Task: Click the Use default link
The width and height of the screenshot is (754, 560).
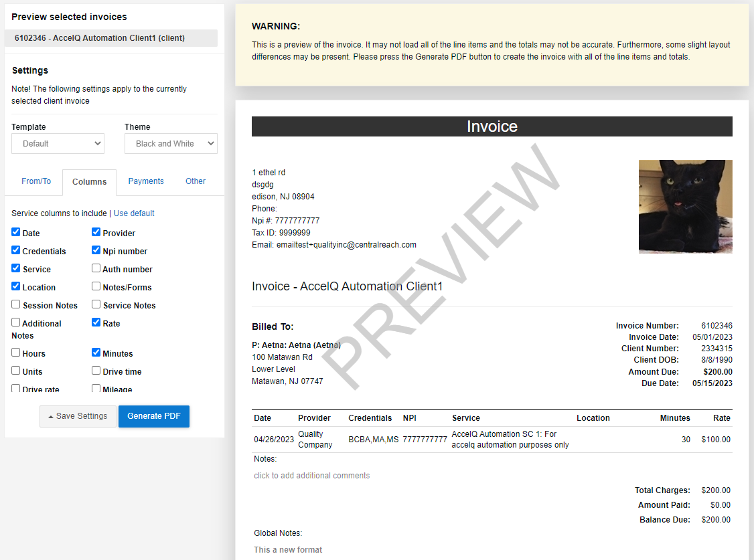Action: pos(133,213)
